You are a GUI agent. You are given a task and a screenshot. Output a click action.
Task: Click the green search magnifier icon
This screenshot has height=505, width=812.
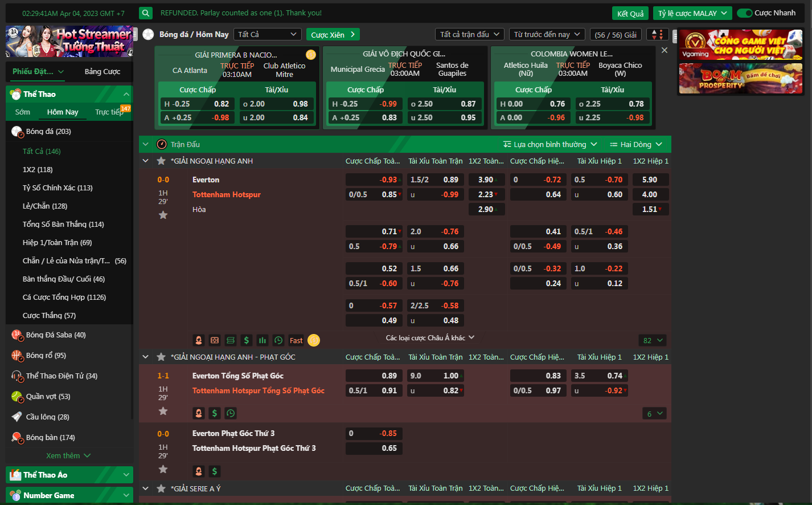(146, 13)
